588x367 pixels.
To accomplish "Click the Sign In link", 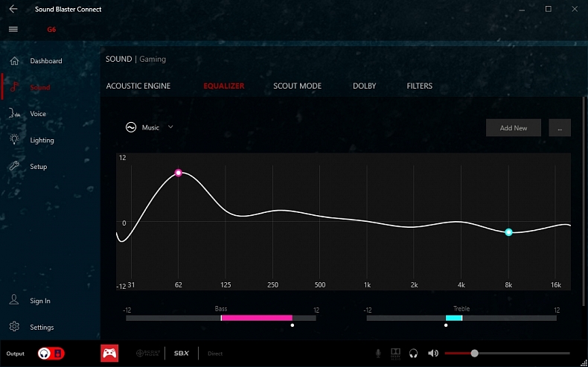I will (39, 301).
